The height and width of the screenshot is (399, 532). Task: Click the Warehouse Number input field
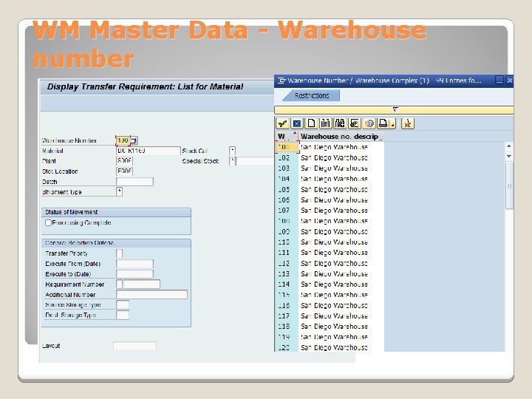point(123,140)
